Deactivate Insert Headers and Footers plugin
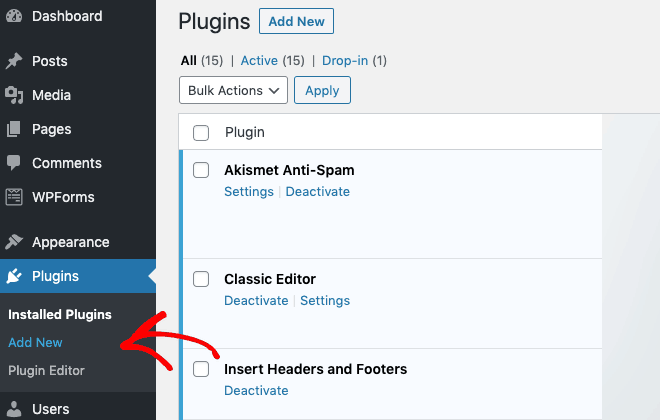Image resolution: width=660 pixels, height=420 pixels. 256,391
